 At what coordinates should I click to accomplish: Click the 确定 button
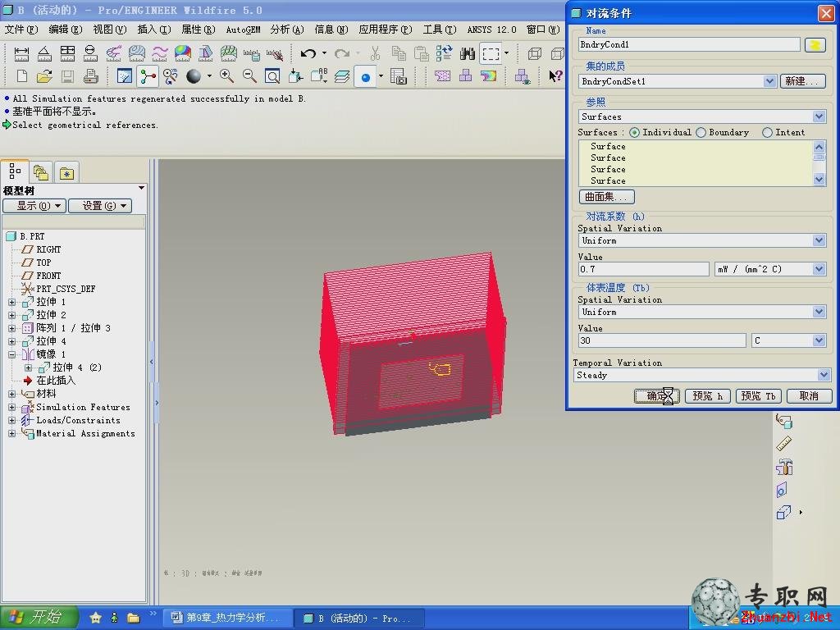tap(656, 396)
